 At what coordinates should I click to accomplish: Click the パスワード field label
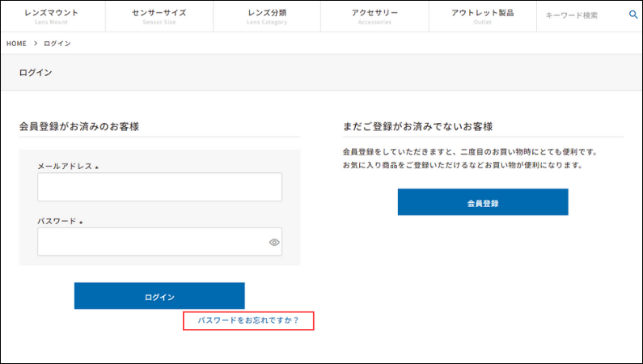click(x=57, y=221)
